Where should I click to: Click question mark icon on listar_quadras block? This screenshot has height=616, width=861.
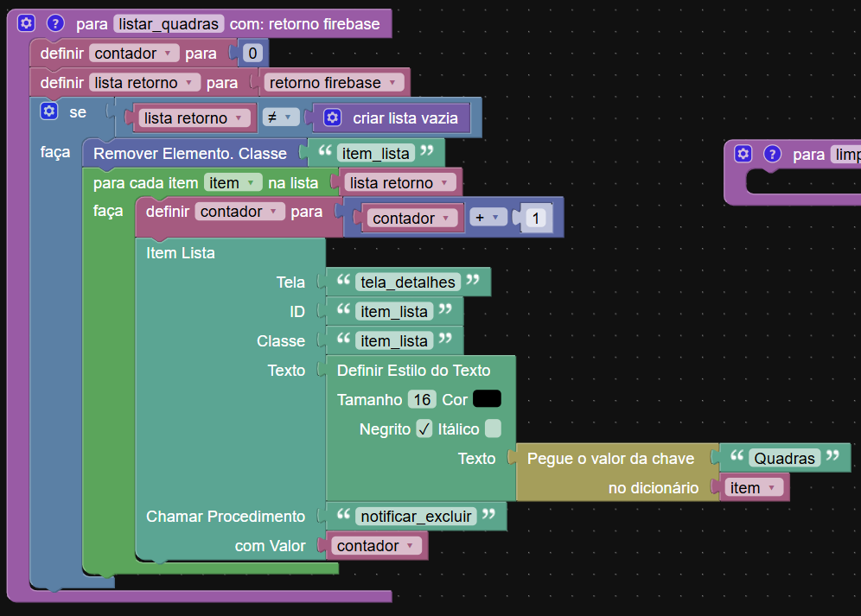point(55,23)
